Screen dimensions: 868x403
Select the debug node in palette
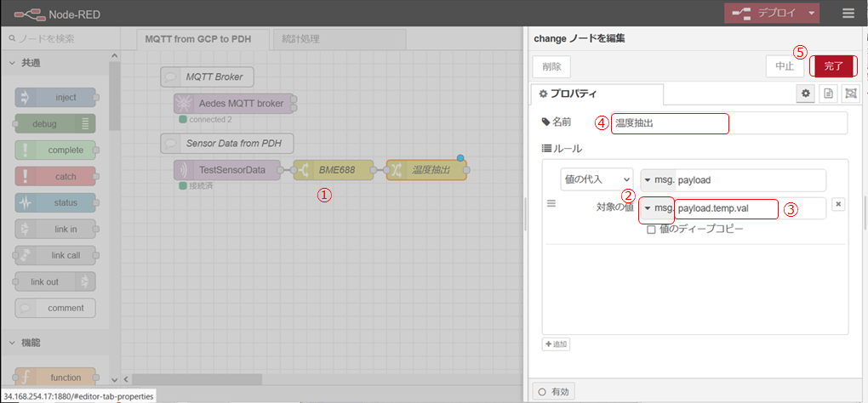[55, 123]
